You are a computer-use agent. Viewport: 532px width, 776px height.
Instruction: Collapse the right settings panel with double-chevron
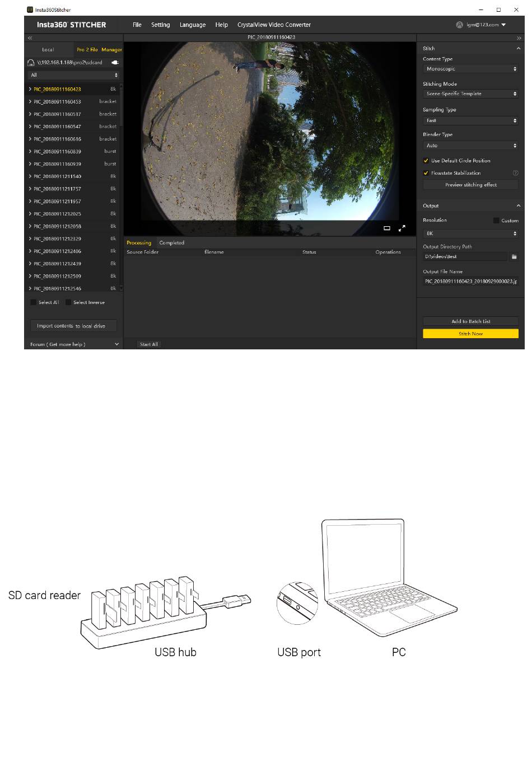pyautogui.click(x=519, y=38)
